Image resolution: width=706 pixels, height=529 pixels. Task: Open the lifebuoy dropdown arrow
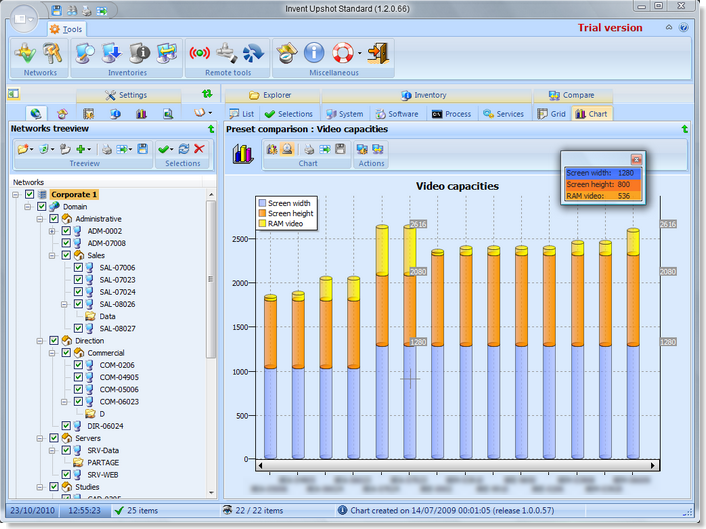[x=359, y=54]
